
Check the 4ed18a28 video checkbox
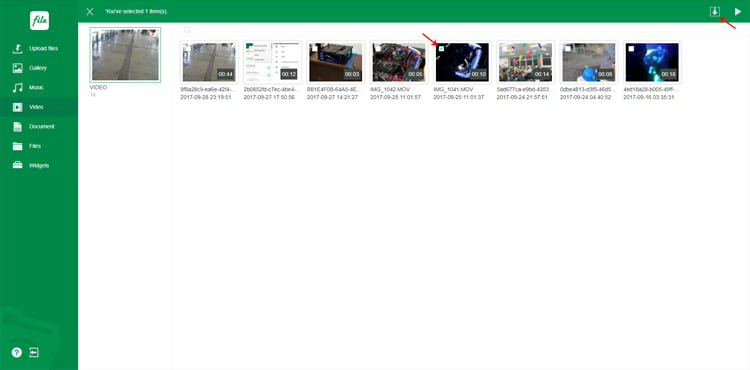tap(631, 49)
